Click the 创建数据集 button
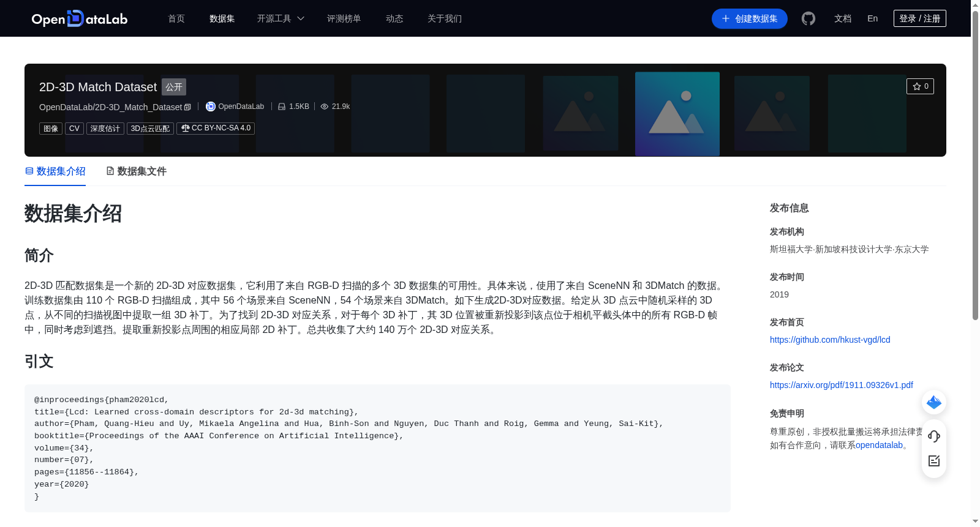This screenshot has width=980, height=527. click(x=750, y=18)
